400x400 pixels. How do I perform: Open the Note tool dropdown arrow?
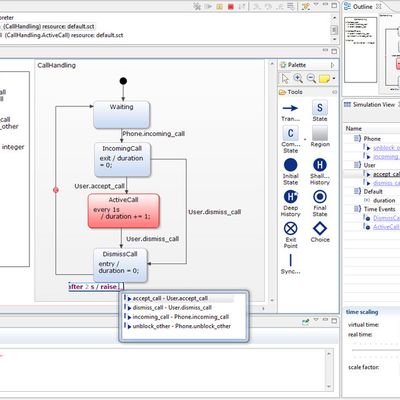tap(334, 79)
